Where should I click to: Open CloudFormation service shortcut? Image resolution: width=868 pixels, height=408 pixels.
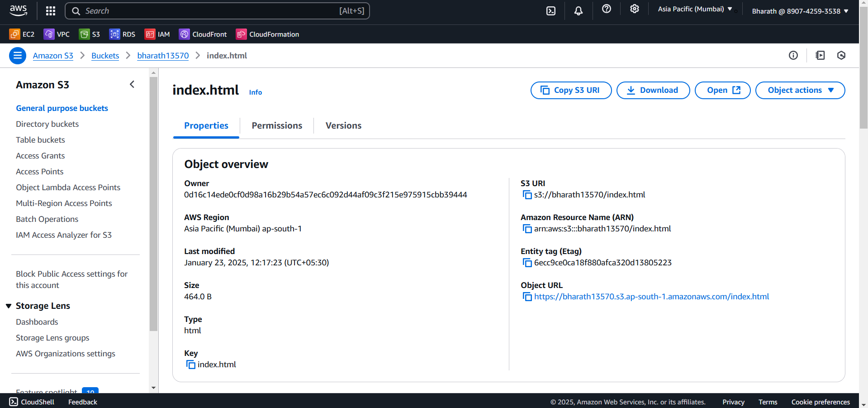(x=268, y=34)
